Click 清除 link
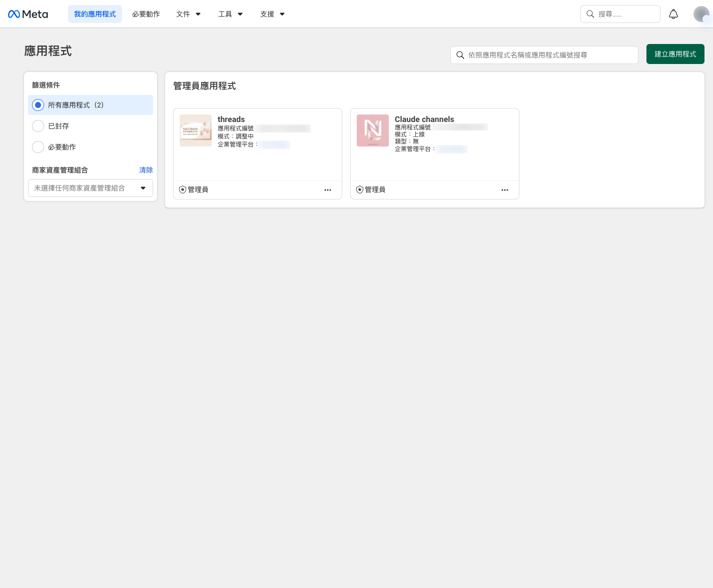The width and height of the screenshot is (713, 588). [146, 170]
